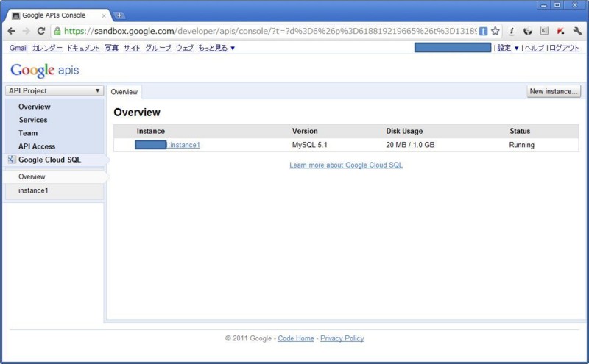Open the Code Home footer link
This screenshot has width=589, height=364.
[x=296, y=338]
